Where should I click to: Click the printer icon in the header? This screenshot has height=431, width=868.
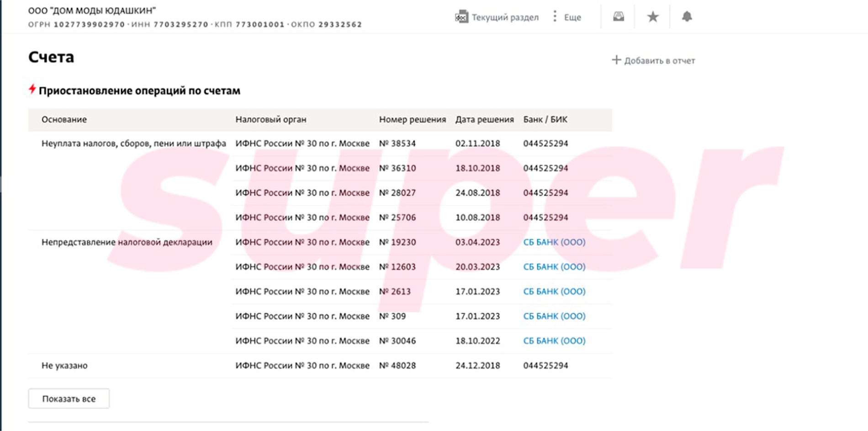(x=619, y=17)
